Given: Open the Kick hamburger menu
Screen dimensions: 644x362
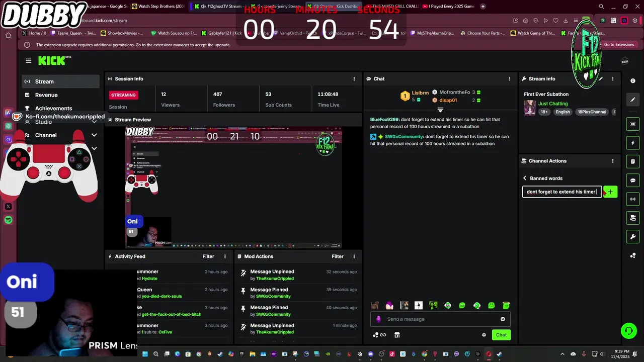Looking at the screenshot, I should pyautogui.click(x=28, y=61).
